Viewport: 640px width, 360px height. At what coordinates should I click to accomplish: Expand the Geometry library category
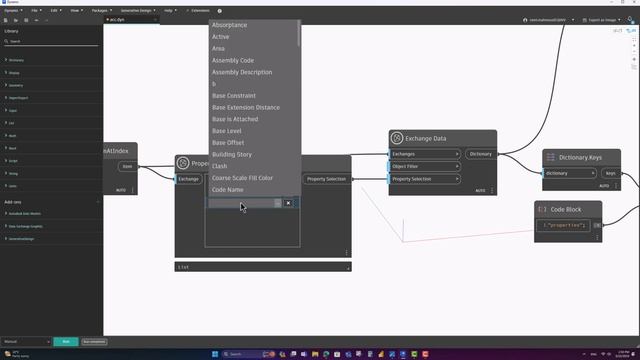pyautogui.click(x=16, y=85)
